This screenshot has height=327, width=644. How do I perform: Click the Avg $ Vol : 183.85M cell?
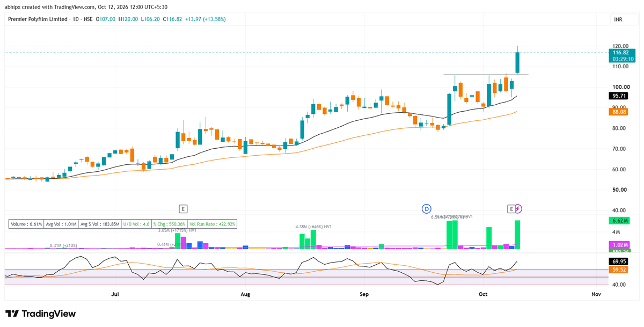coord(100,224)
